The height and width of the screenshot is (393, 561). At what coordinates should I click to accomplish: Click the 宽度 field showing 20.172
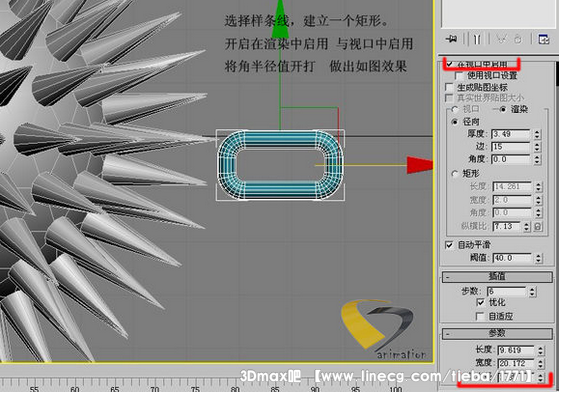click(515, 363)
